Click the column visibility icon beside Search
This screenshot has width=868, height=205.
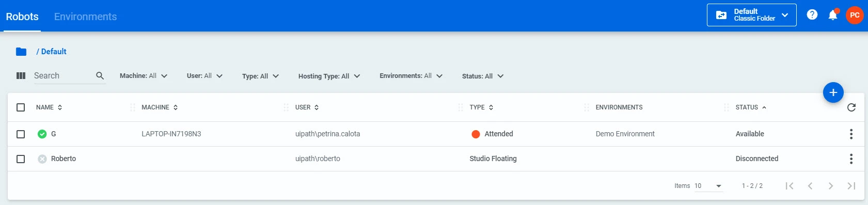tap(21, 76)
